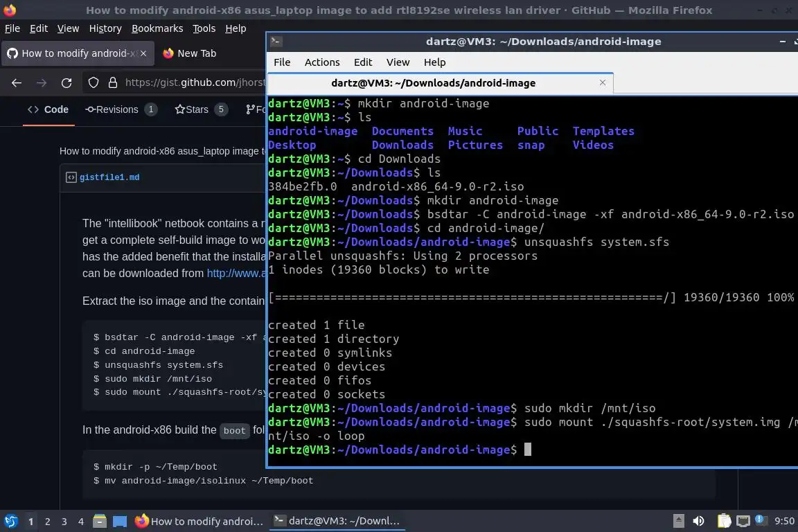Switch to workspace 1

coord(30,522)
